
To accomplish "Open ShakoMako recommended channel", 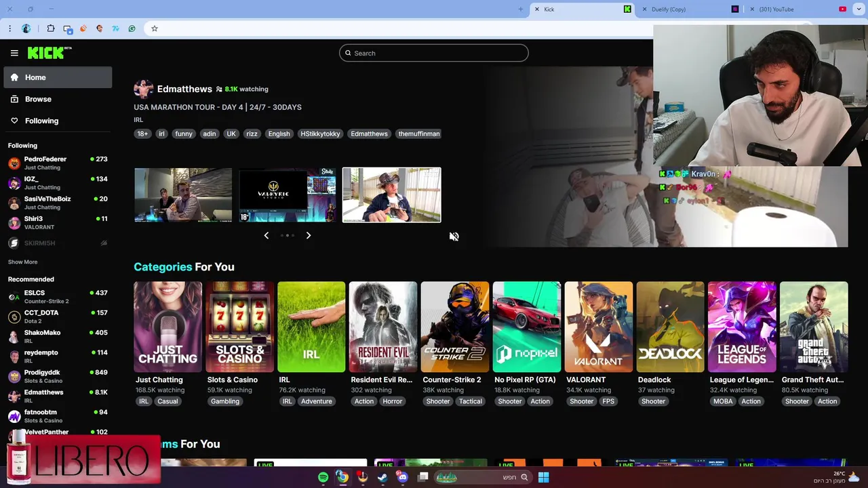I will point(58,336).
